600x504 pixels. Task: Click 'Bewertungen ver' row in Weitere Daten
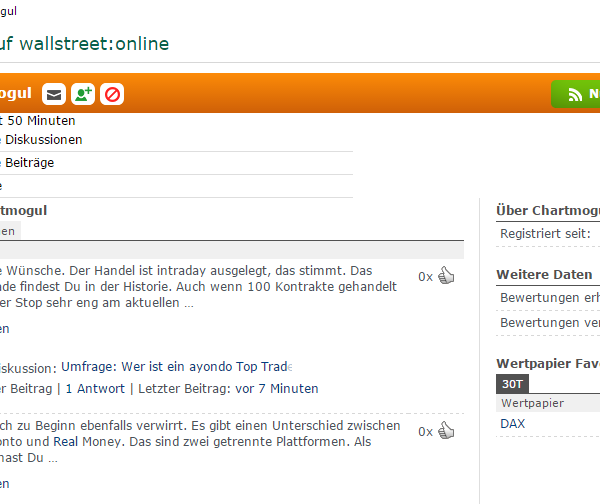549,322
